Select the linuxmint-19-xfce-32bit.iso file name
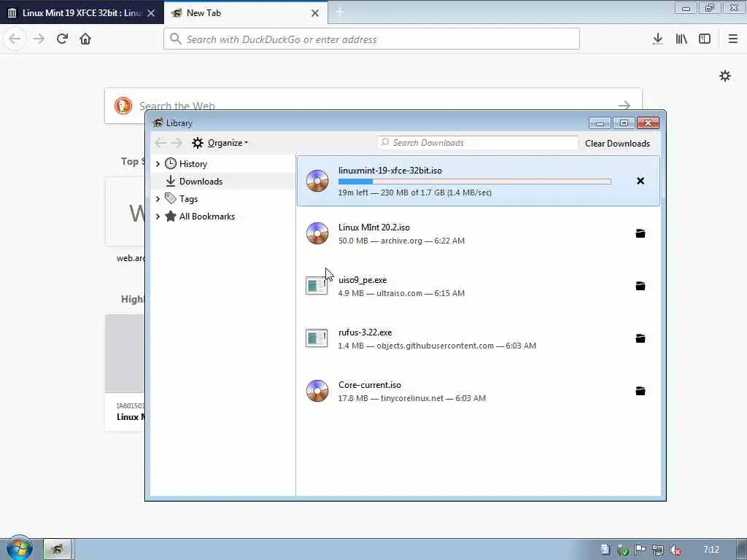747x560 pixels. [390, 170]
